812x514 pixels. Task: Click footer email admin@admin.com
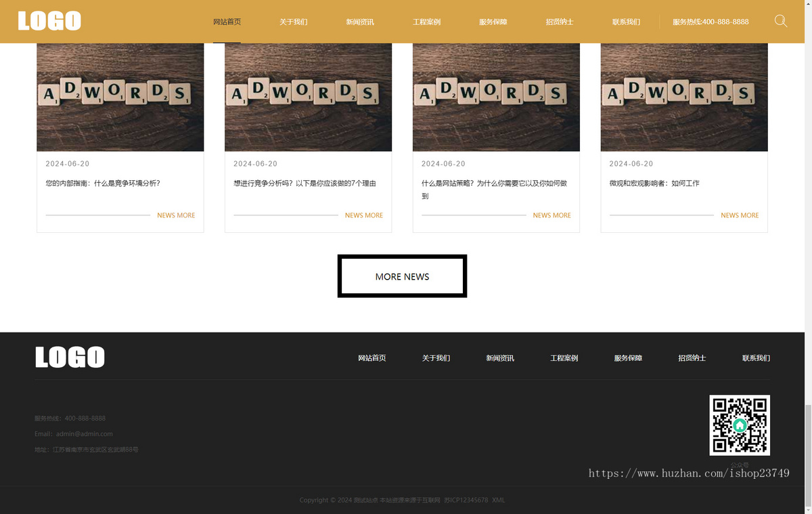click(x=85, y=433)
